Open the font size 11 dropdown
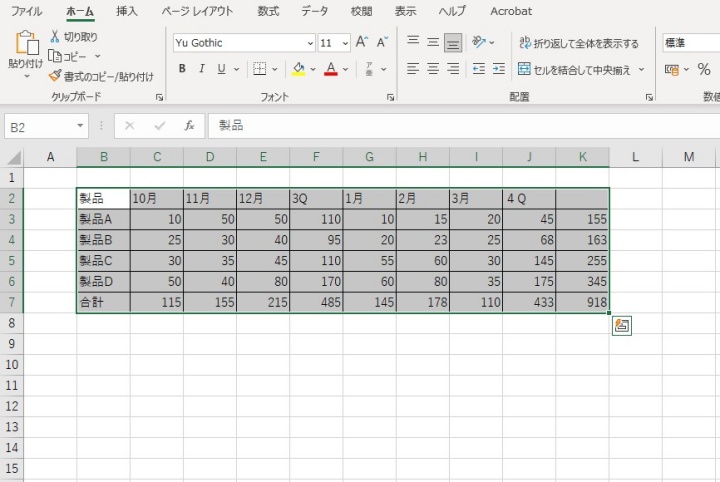 pos(345,43)
